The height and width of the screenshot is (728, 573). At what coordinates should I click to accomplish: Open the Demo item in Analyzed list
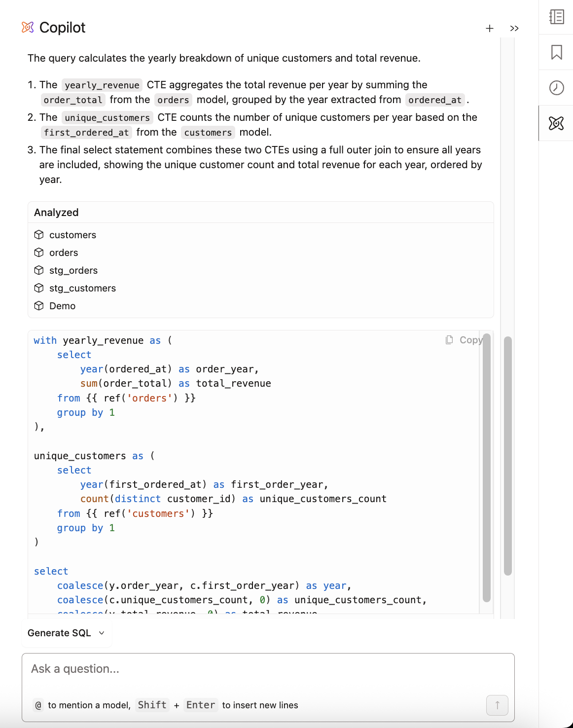pyautogui.click(x=62, y=306)
